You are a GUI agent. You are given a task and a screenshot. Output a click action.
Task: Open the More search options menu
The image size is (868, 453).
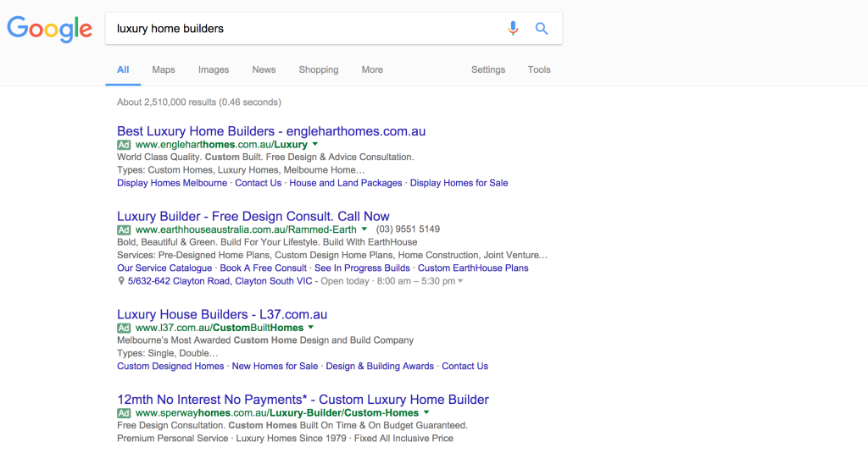coord(372,69)
